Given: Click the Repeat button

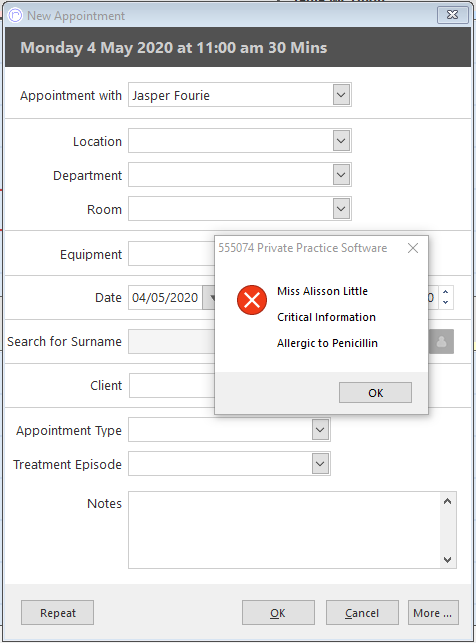Looking at the screenshot, I should pos(57,613).
